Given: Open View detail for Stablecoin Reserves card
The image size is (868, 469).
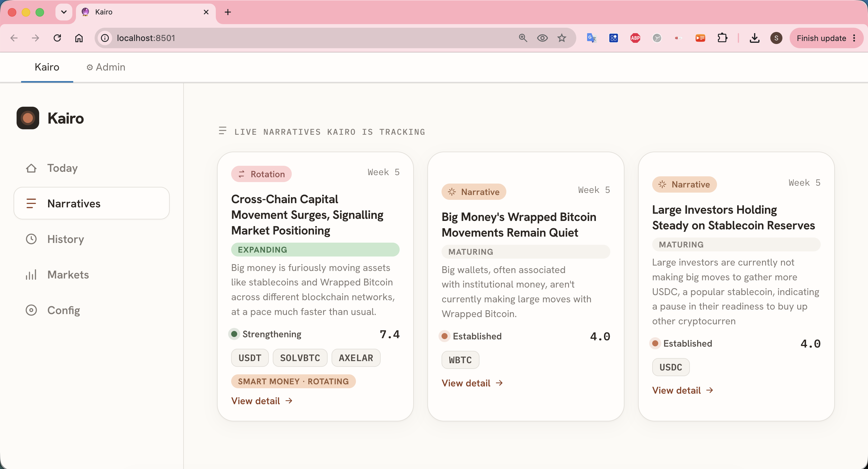Looking at the screenshot, I should 683,390.
